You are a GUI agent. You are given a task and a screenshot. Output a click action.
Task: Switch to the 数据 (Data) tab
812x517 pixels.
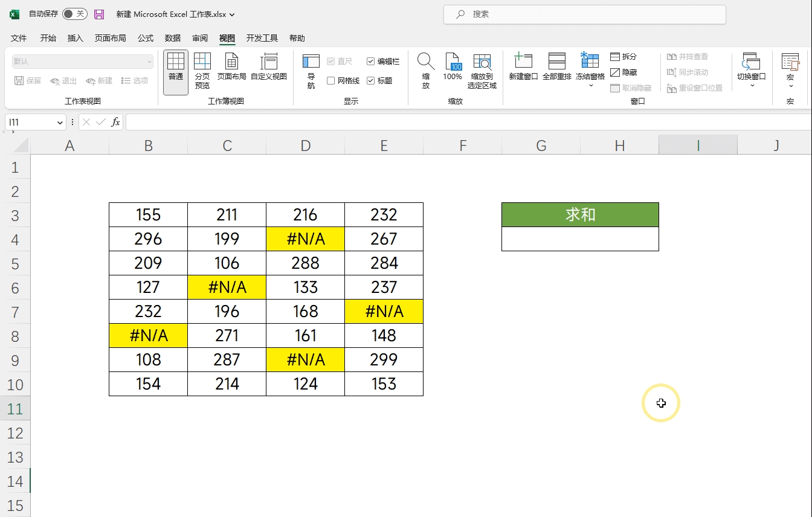[x=173, y=38]
